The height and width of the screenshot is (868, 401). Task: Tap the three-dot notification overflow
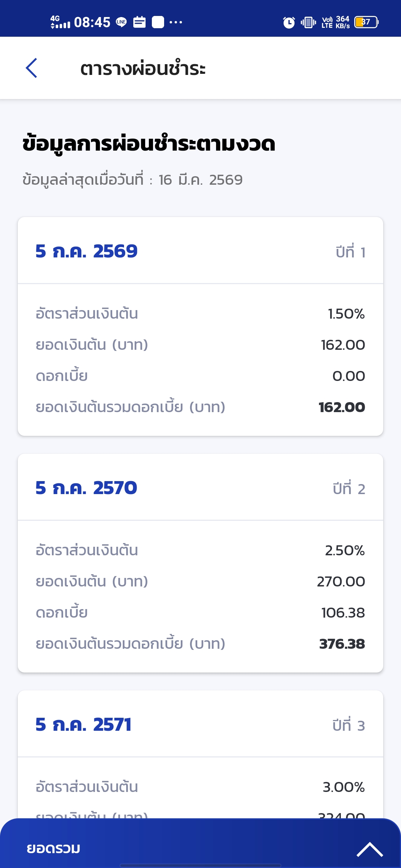pos(176,22)
